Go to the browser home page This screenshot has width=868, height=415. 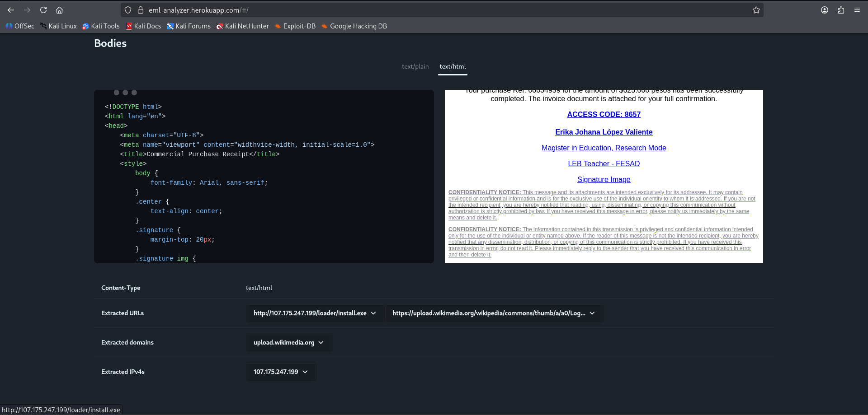[x=59, y=10]
